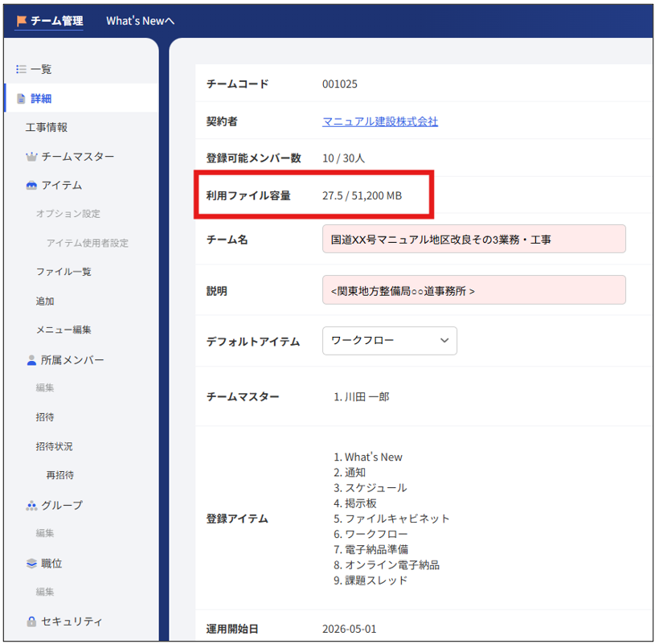
Task: Select 編集 under グループ
Action: point(45,533)
